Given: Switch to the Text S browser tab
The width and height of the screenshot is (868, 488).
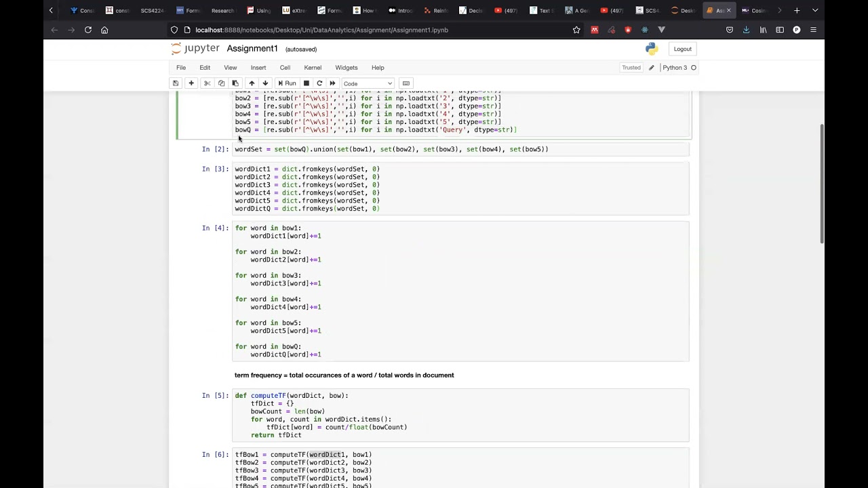Looking at the screenshot, I should pyautogui.click(x=542, y=10).
